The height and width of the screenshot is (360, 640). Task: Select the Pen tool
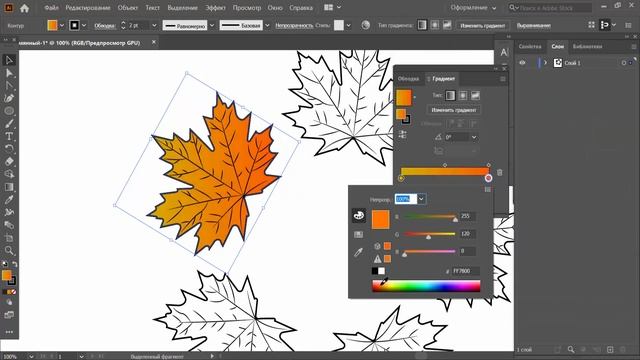(9, 98)
